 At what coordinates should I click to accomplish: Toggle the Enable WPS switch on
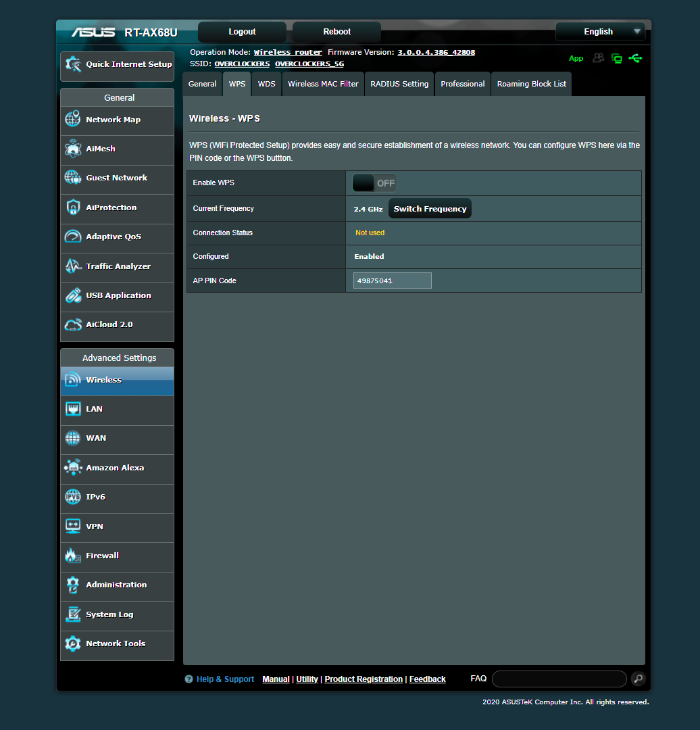pyautogui.click(x=374, y=183)
